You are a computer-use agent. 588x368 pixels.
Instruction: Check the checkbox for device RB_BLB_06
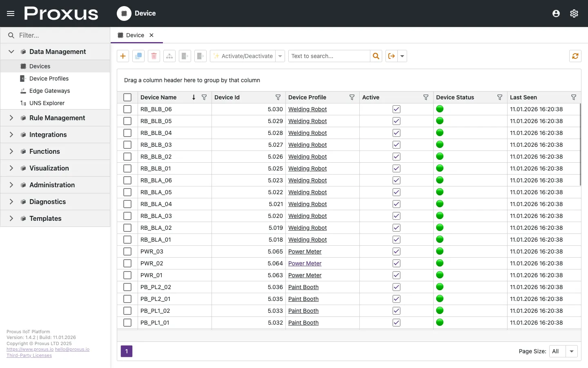coord(127,109)
